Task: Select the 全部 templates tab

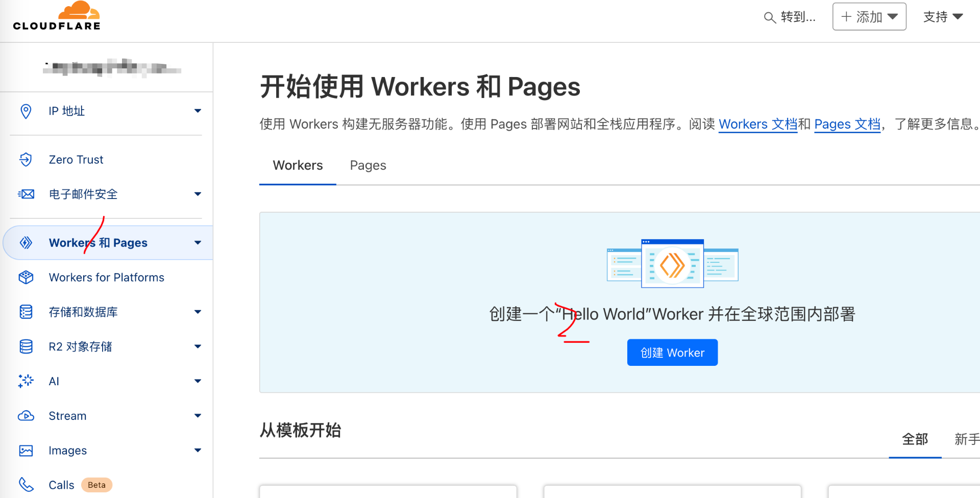Action: pyautogui.click(x=915, y=439)
